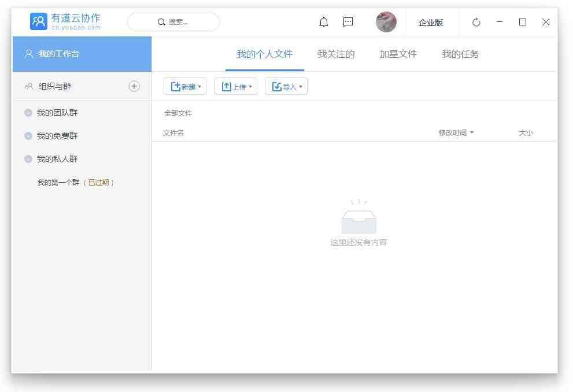Select the 我的免费群 group
The width and height of the screenshot is (573, 392).
point(57,136)
